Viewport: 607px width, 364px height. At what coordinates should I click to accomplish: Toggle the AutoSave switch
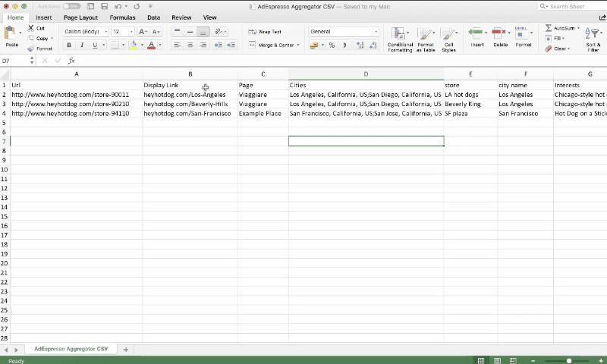pyautogui.click(x=71, y=6)
